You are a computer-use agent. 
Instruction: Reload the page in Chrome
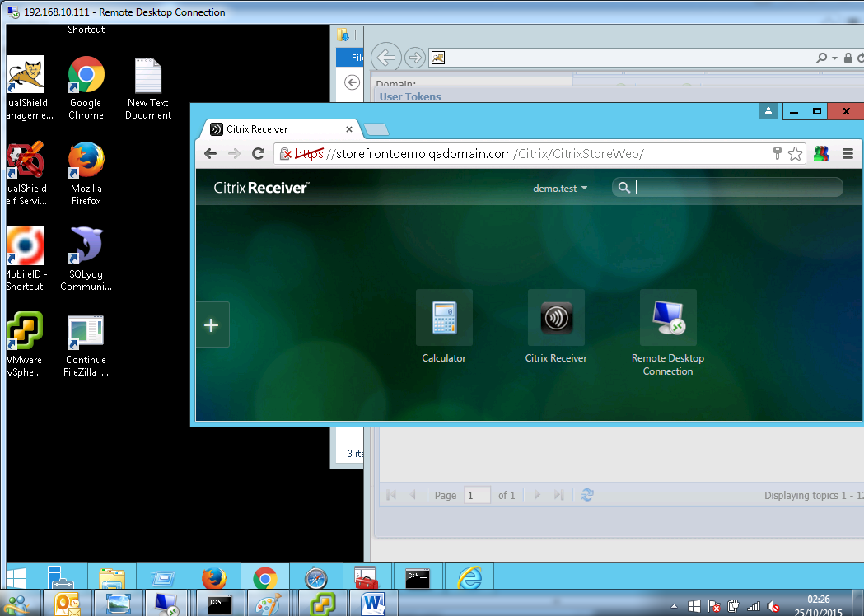coord(258,154)
